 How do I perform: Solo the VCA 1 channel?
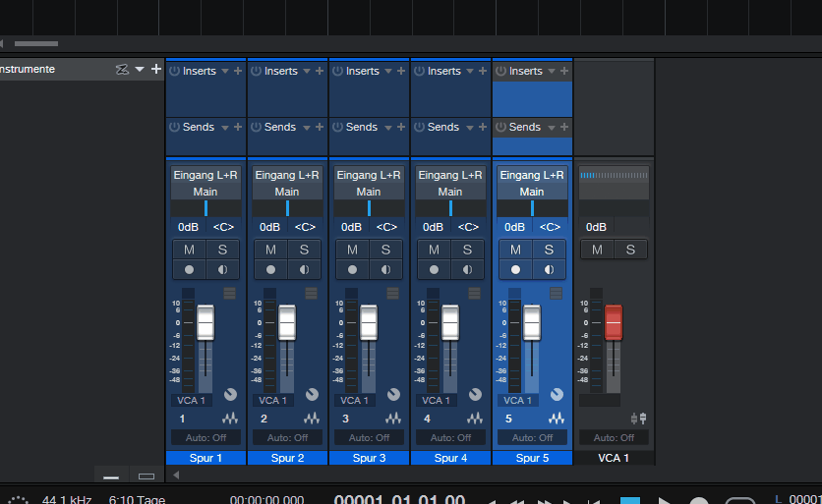[630, 250]
